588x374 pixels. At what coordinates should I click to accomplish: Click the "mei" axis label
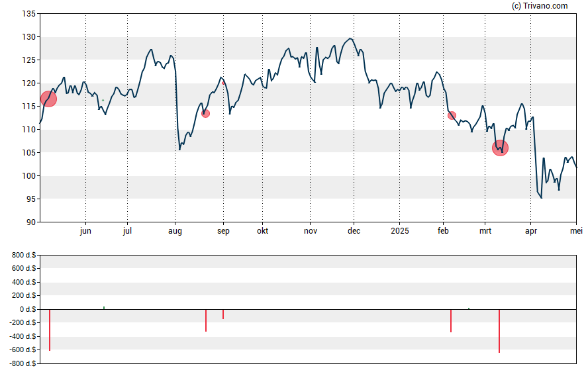pyautogui.click(x=576, y=230)
